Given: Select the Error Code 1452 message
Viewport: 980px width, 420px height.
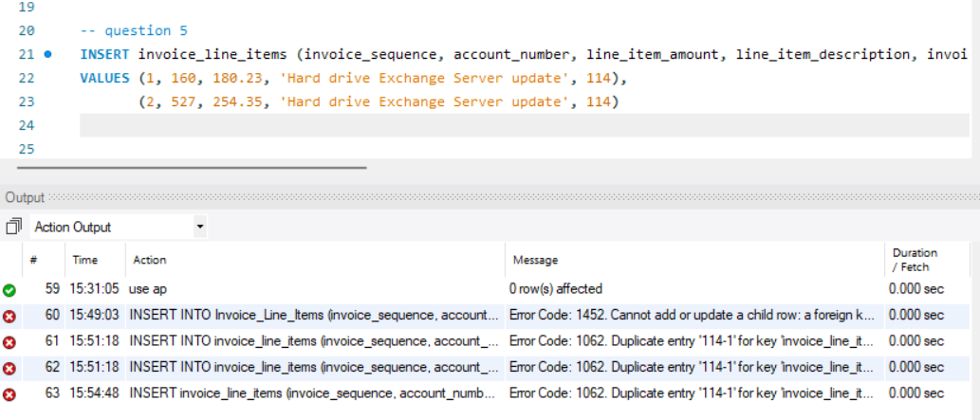Looking at the screenshot, I should pyautogui.click(x=692, y=315).
